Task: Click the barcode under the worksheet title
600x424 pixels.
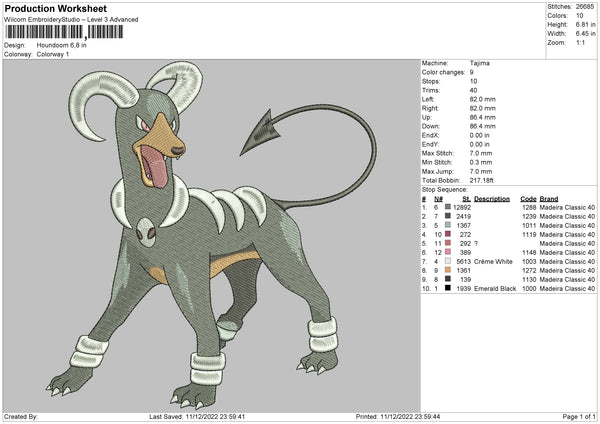Action: (64, 32)
